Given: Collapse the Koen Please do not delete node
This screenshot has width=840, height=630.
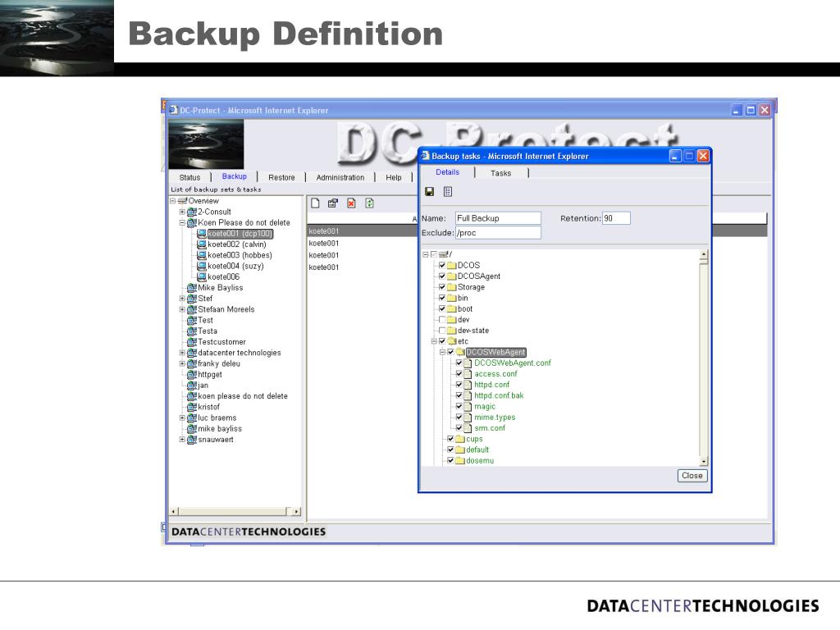Looking at the screenshot, I should (x=182, y=222).
